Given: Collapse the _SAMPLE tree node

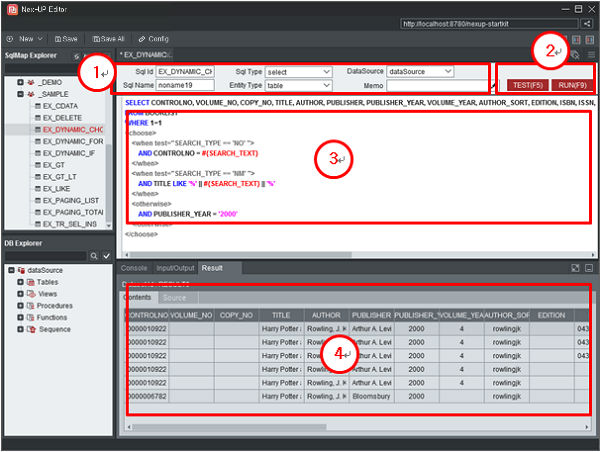Looking at the screenshot, I should tap(20, 94).
